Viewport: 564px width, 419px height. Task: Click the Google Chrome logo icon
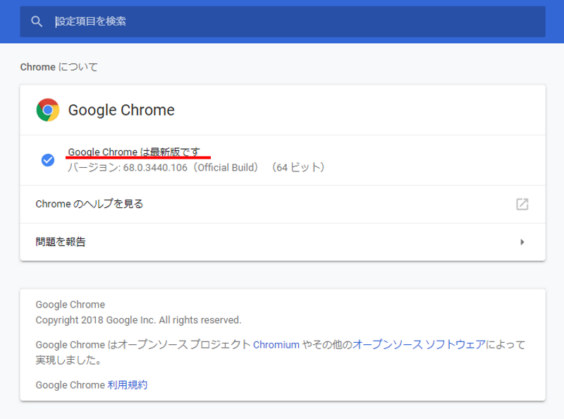pyautogui.click(x=47, y=110)
